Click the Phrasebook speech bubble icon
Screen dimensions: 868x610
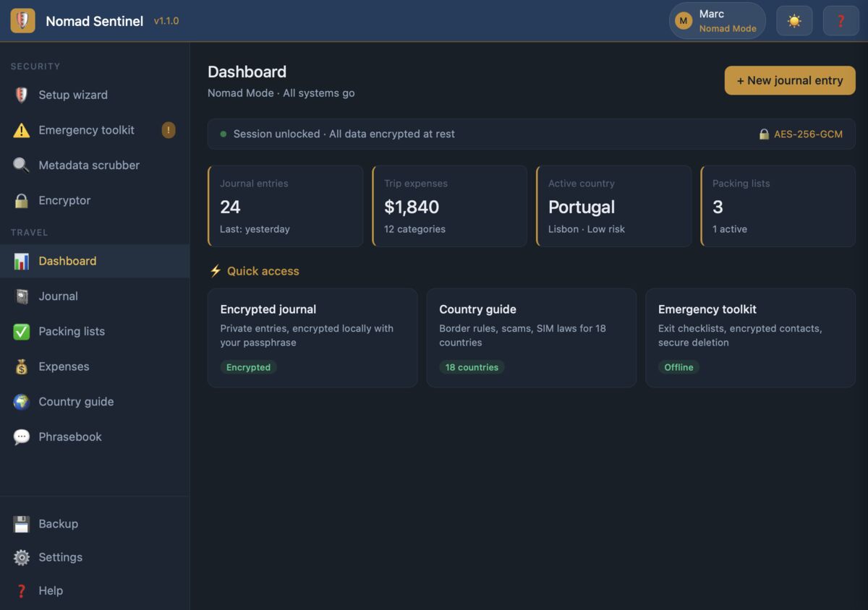tap(22, 437)
